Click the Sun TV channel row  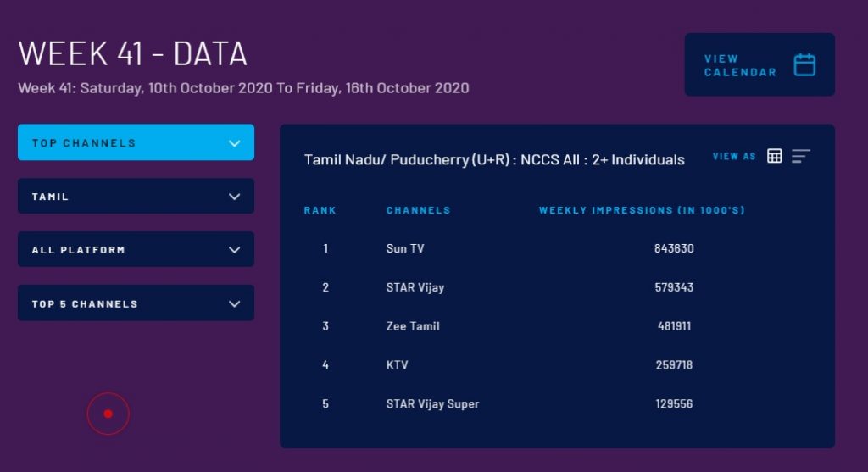coord(405,248)
